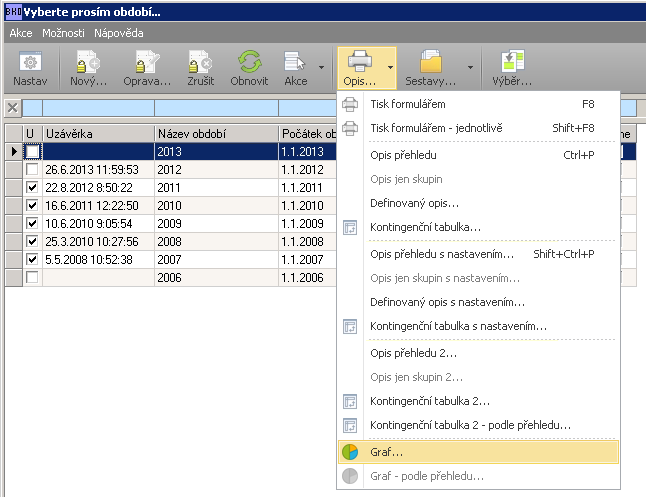Click the printer icon beside Tisk formulářem
Screen dimensions: 646x497
[350, 104]
